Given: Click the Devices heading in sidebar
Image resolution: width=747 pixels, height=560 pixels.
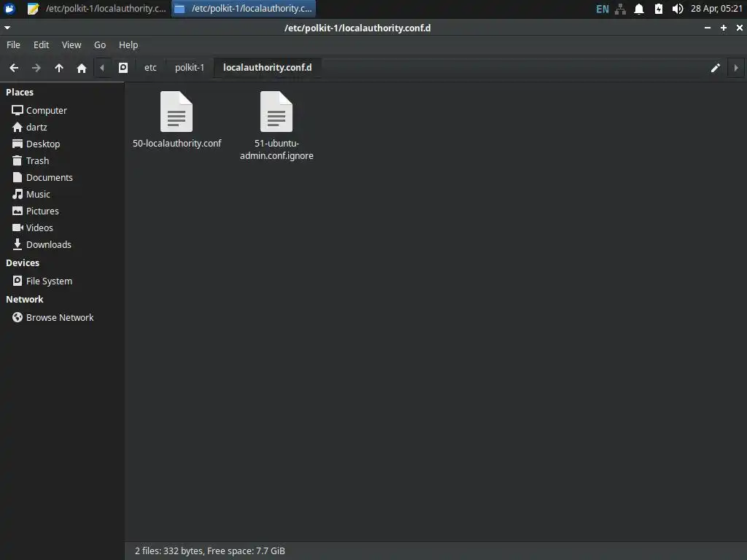Looking at the screenshot, I should (x=23, y=262).
